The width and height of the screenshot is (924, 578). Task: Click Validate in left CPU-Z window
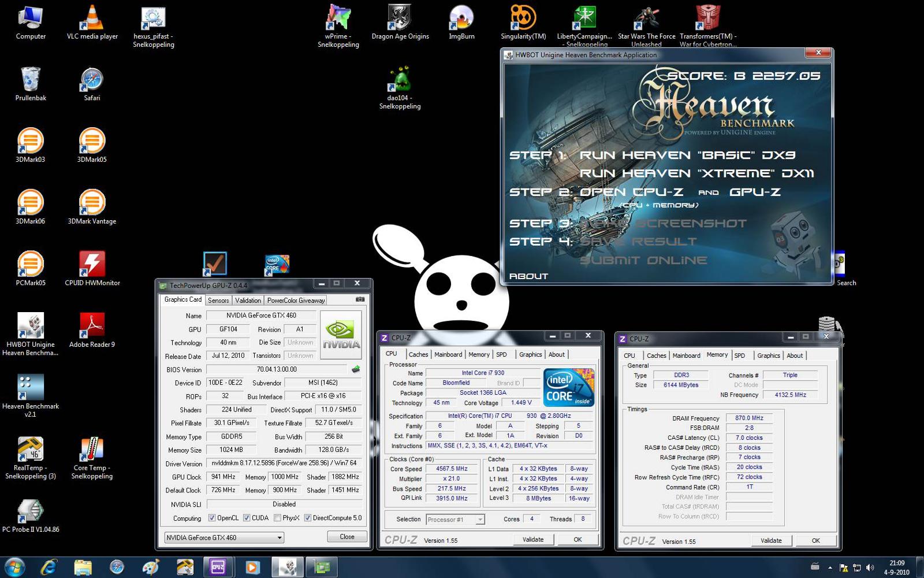(533, 539)
